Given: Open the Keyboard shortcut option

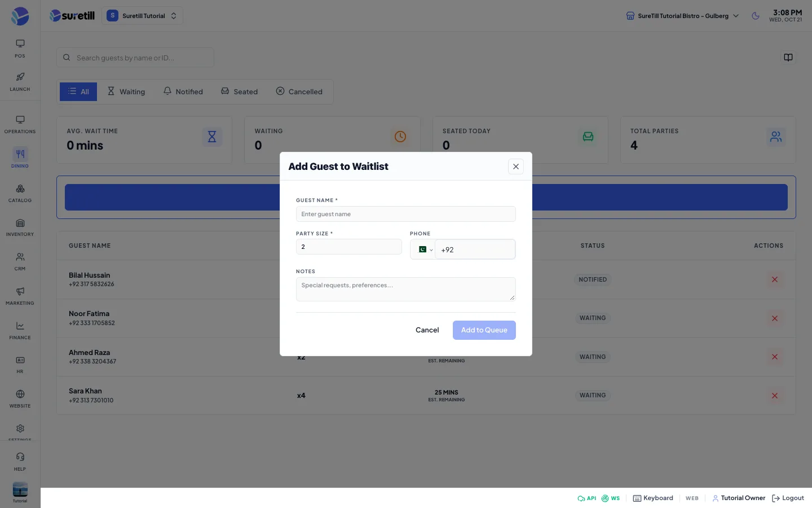Looking at the screenshot, I should click(653, 498).
